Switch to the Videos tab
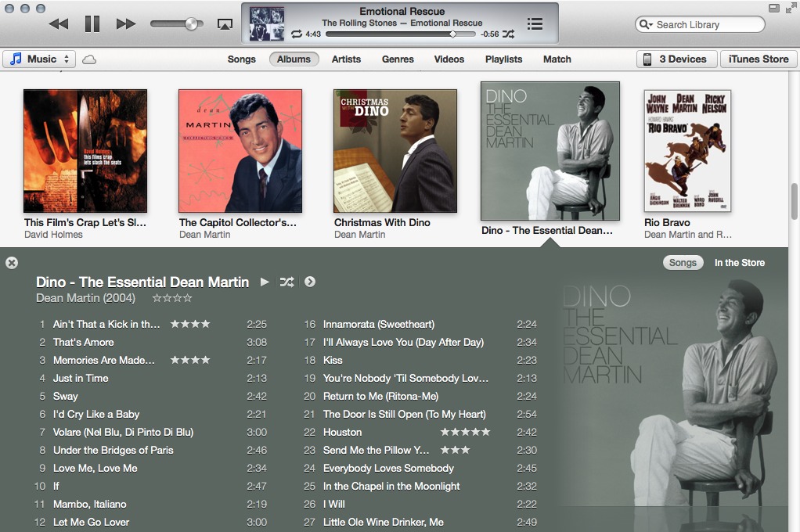Image resolution: width=800 pixels, height=532 pixels. coord(449,59)
